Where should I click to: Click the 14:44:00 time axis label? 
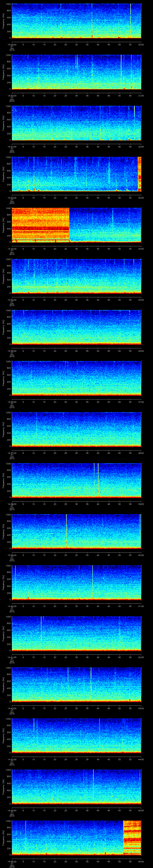[12, 810]
